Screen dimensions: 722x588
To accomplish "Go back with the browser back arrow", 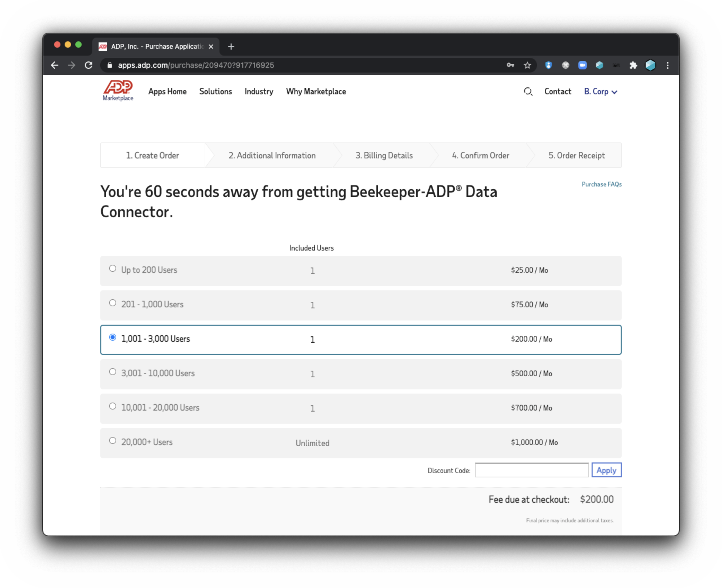I will tap(55, 65).
